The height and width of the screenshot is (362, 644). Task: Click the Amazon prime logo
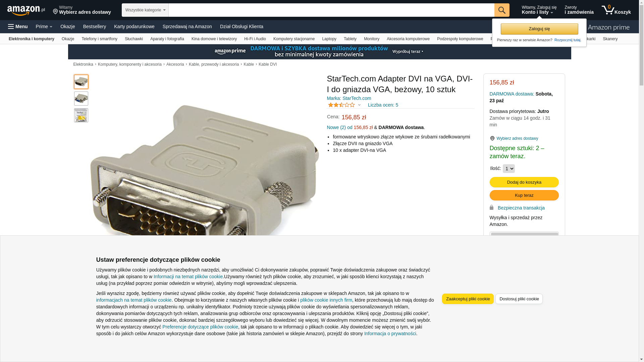point(608,27)
